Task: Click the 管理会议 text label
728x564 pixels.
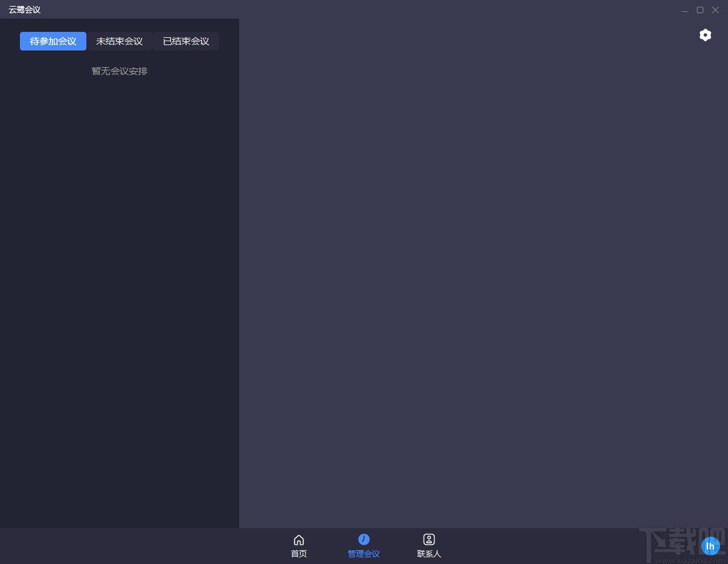Action: point(363,554)
